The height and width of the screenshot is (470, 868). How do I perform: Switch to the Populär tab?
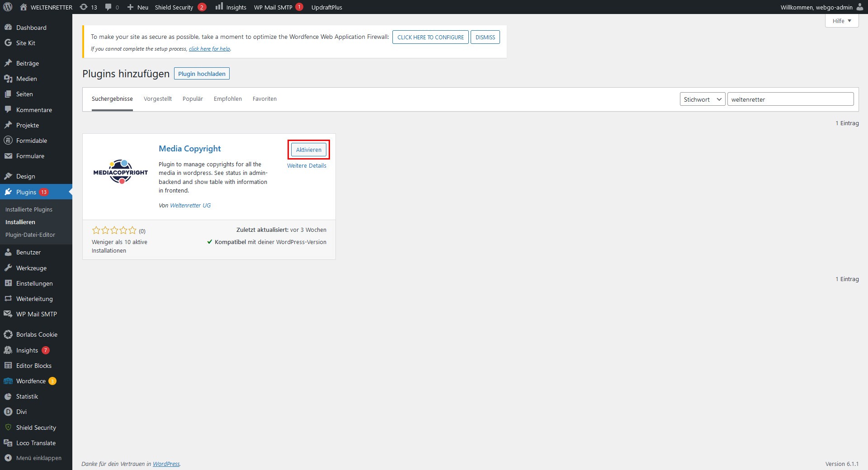click(x=193, y=99)
